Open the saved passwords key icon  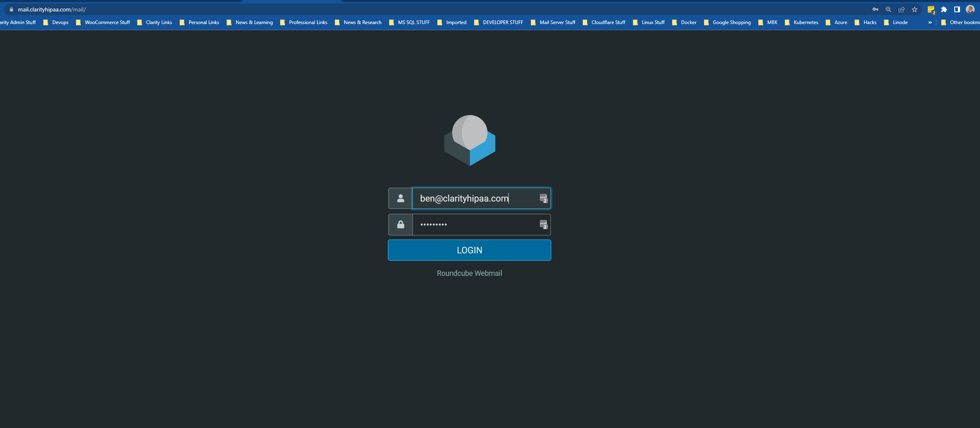tap(875, 9)
